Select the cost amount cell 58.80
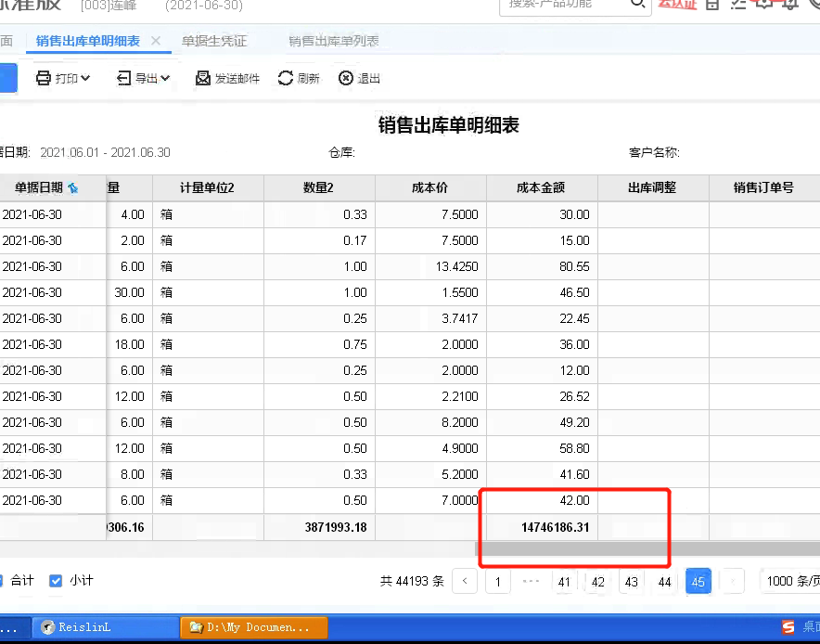 pyautogui.click(x=543, y=448)
